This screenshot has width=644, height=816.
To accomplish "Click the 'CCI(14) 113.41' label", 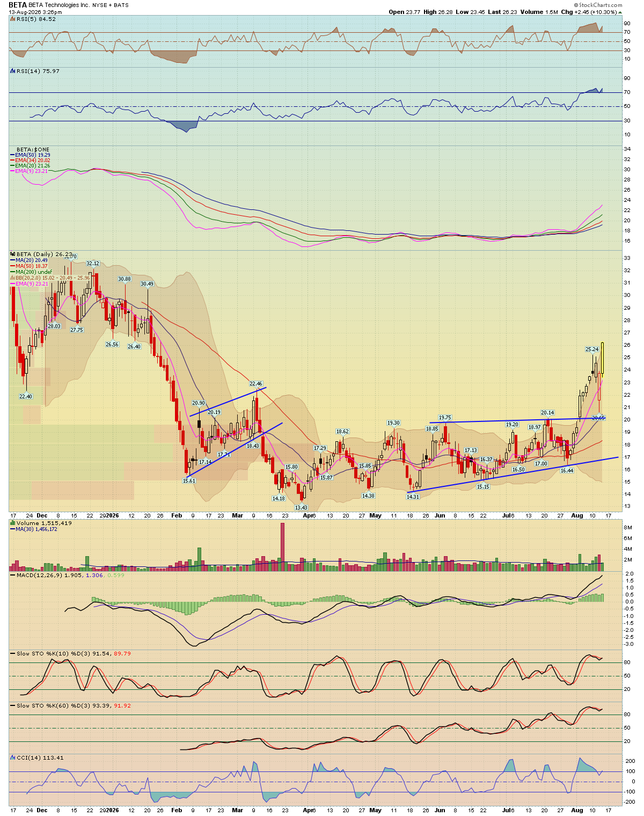I will click(40, 757).
